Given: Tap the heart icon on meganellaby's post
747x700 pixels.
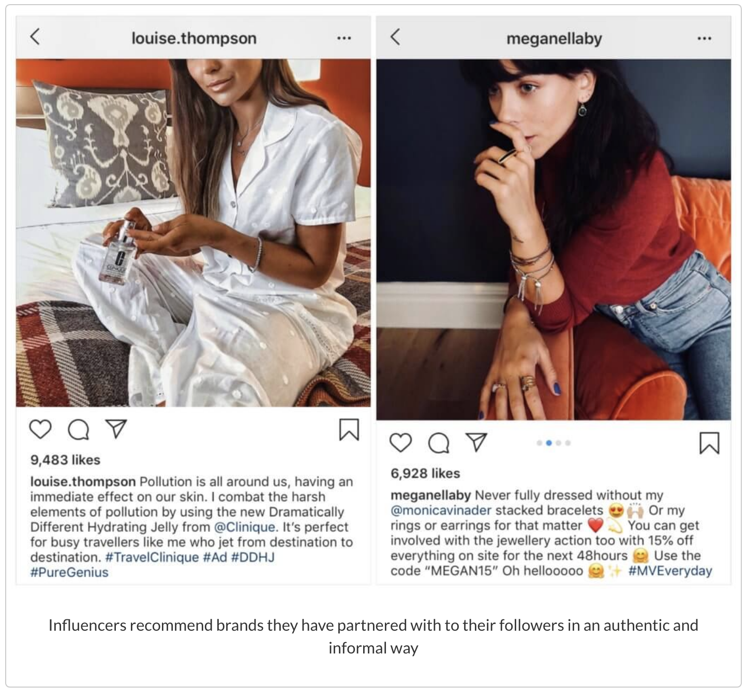Looking at the screenshot, I should click(400, 443).
